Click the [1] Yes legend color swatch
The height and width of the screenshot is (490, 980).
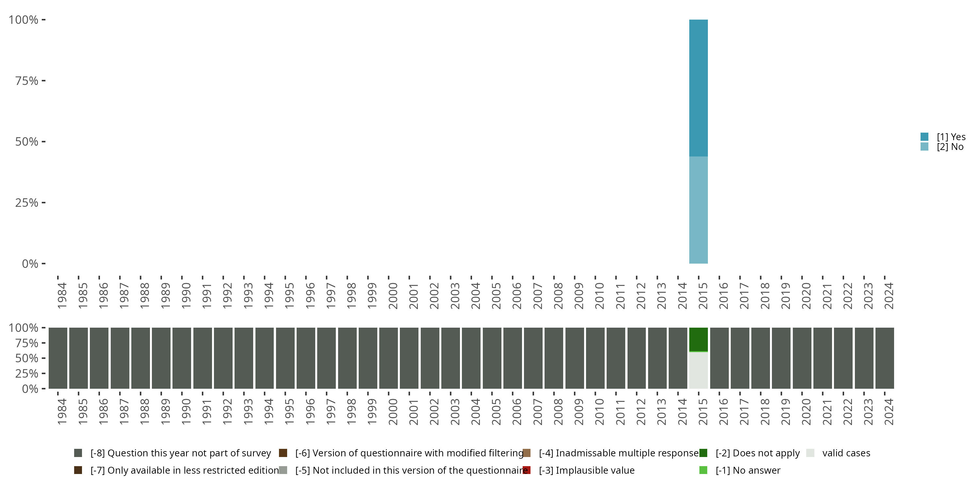pos(924,137)
